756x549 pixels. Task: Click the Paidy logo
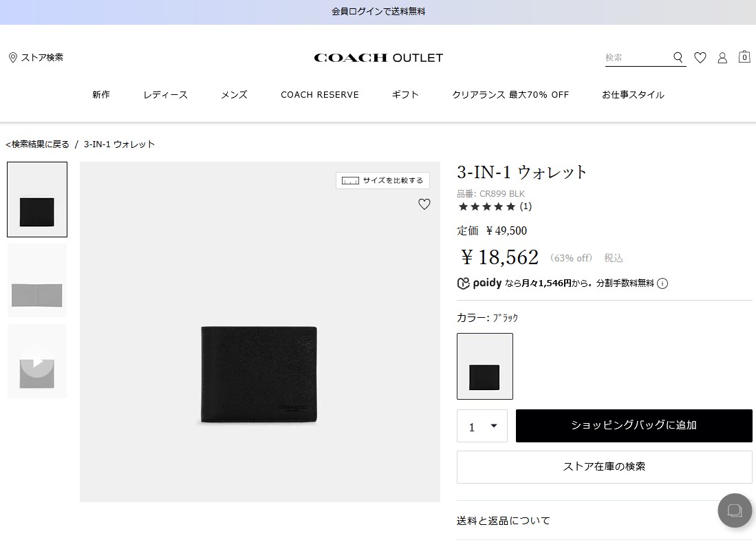point(479,283)
